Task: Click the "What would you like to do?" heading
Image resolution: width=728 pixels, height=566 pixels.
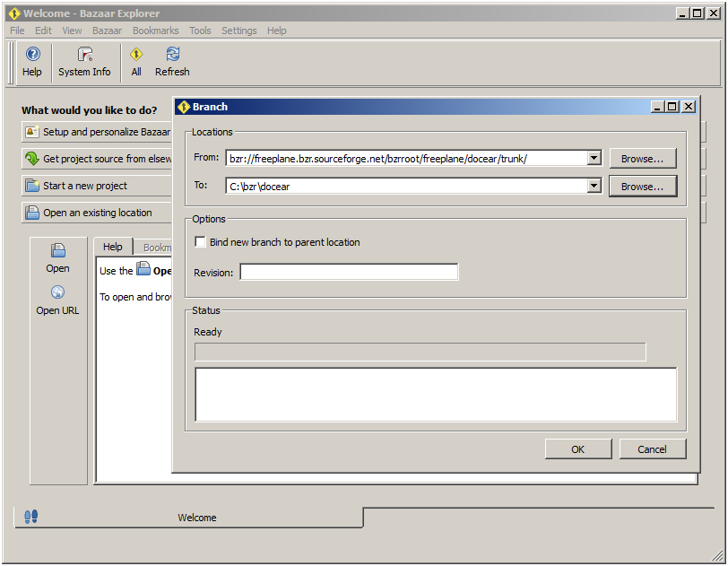Action: pos(89,110)
